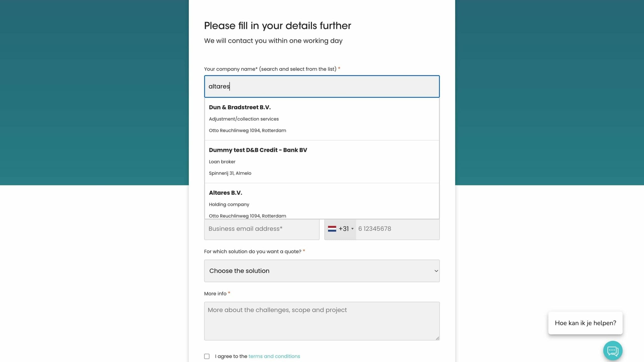Click the Holding company description line
Screen dimensions: 644x362
(x=229, y=204)
